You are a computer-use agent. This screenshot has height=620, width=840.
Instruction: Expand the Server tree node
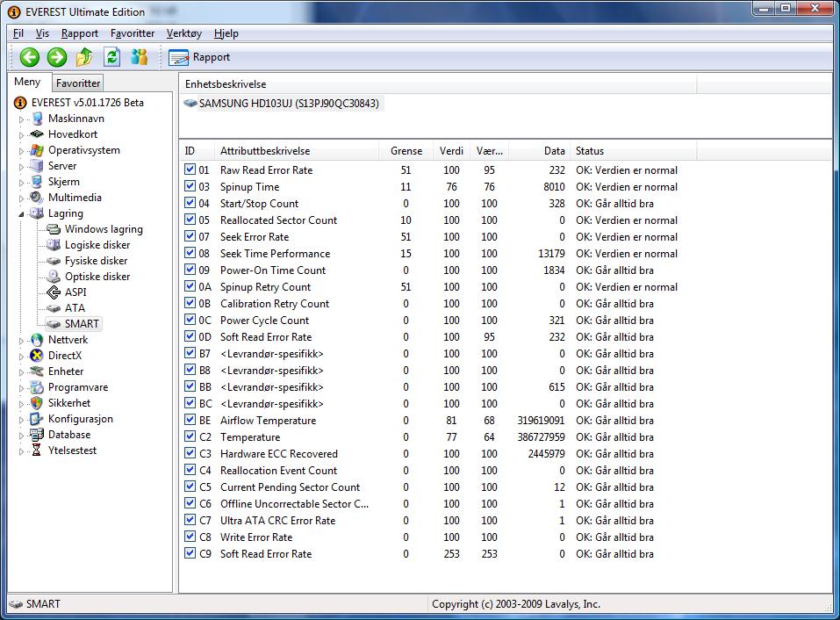21,167
